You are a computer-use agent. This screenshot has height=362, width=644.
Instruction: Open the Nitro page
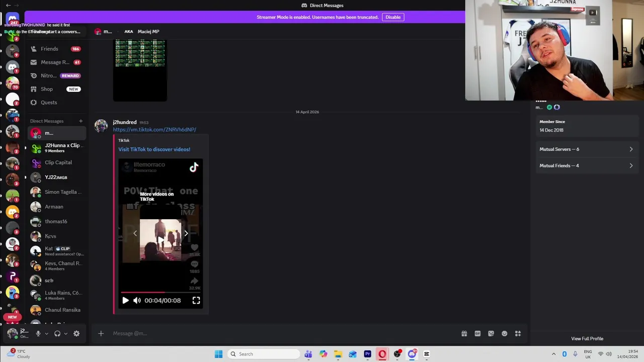point(56,75)
